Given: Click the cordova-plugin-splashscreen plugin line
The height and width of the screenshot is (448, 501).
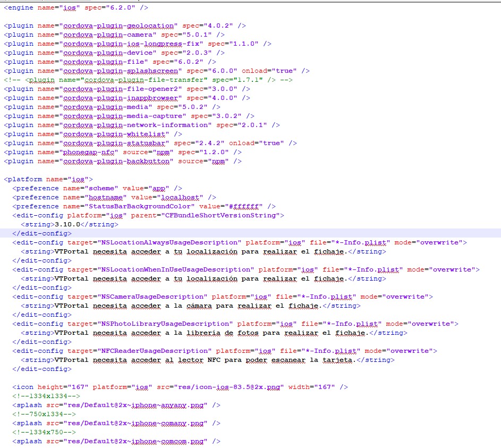Looking at the screenshot, I should pyautogui.click(x=157, y=71).
